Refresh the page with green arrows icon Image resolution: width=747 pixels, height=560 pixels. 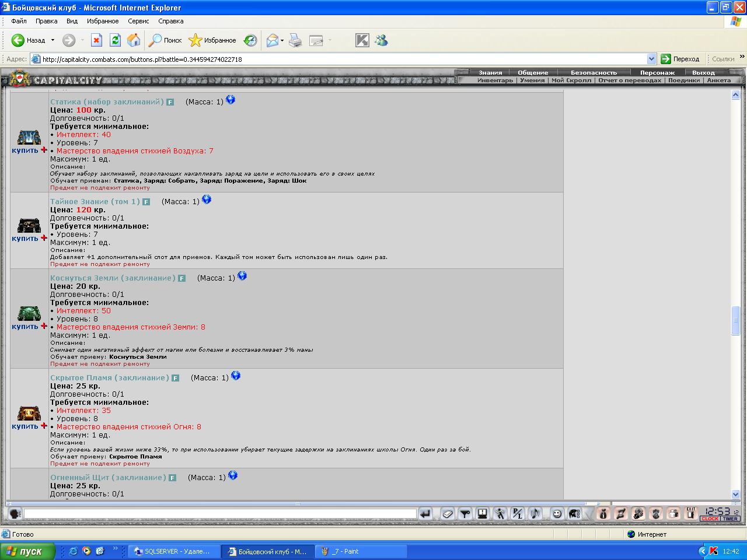(x=115, y=40)
